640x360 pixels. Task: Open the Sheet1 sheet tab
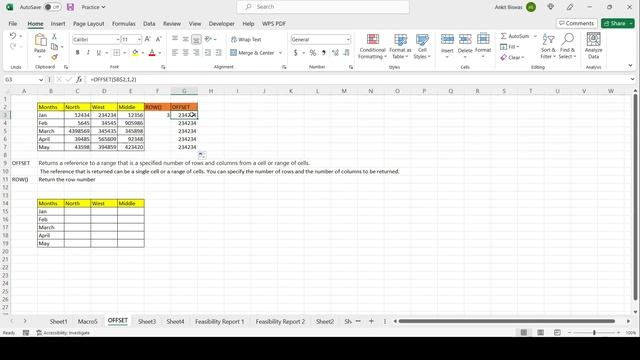pyautogui.click(x=58, y=322)
